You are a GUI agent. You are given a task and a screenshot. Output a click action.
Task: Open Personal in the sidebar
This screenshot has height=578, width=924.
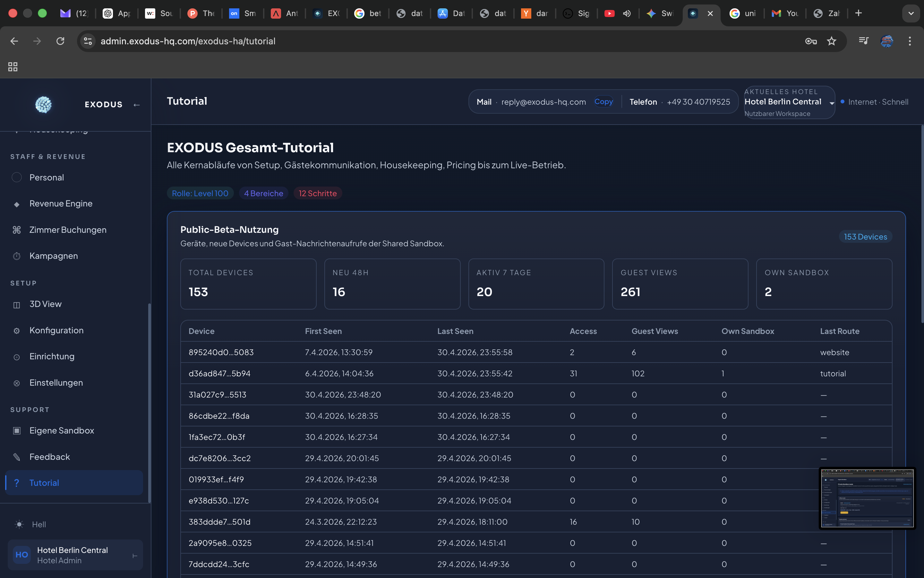[x=46, y=177]
